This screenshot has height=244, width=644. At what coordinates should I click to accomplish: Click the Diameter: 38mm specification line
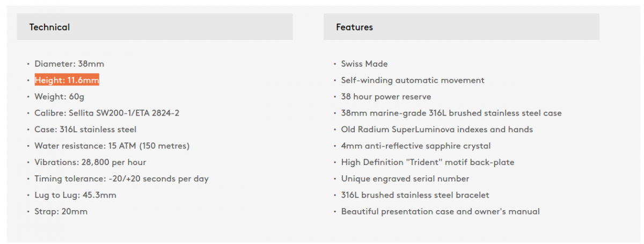click(69, 64)
